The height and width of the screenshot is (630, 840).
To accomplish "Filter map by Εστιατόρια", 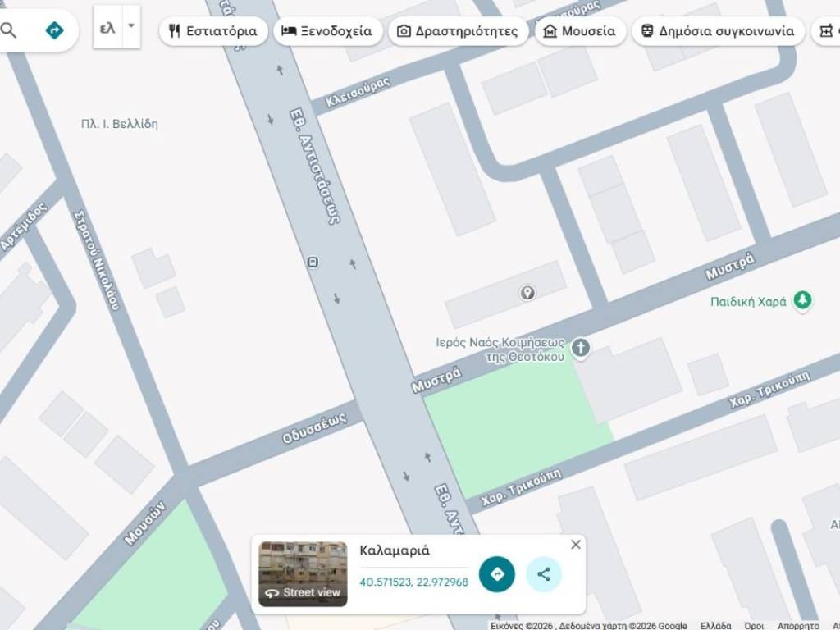I will point(213,31).
